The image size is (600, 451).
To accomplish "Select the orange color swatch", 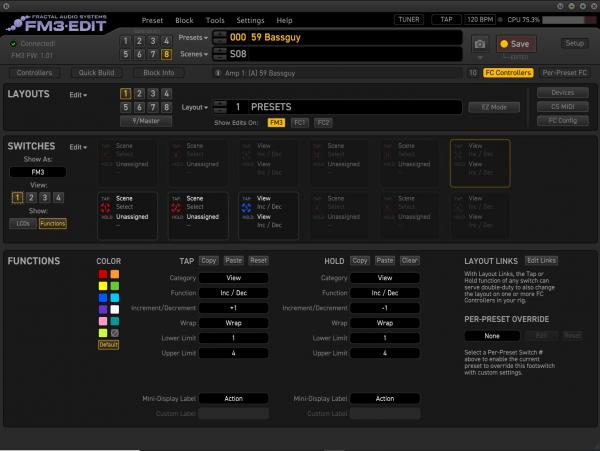I will [115, 274].
